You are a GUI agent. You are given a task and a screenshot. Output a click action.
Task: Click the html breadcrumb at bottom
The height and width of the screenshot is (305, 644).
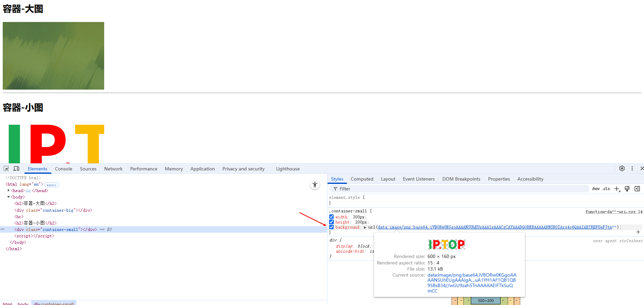[7, 303]
